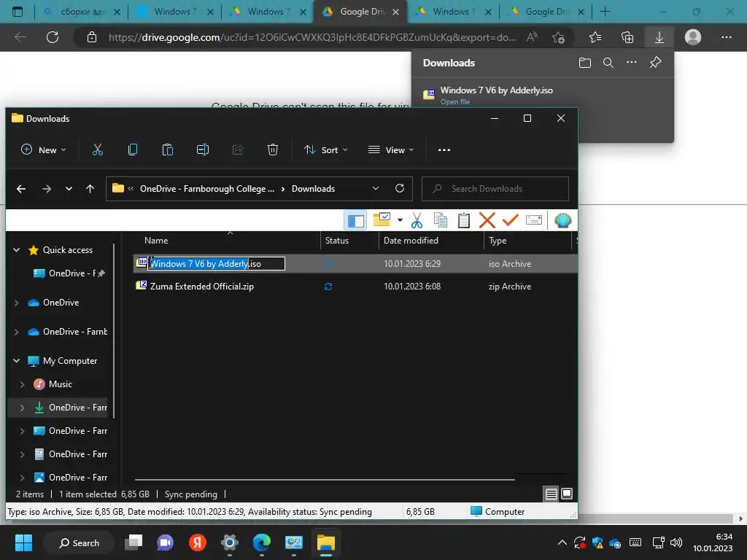Click the taskbar Search box
This screenshot has height=560, width=747.
tap(79, 542)
